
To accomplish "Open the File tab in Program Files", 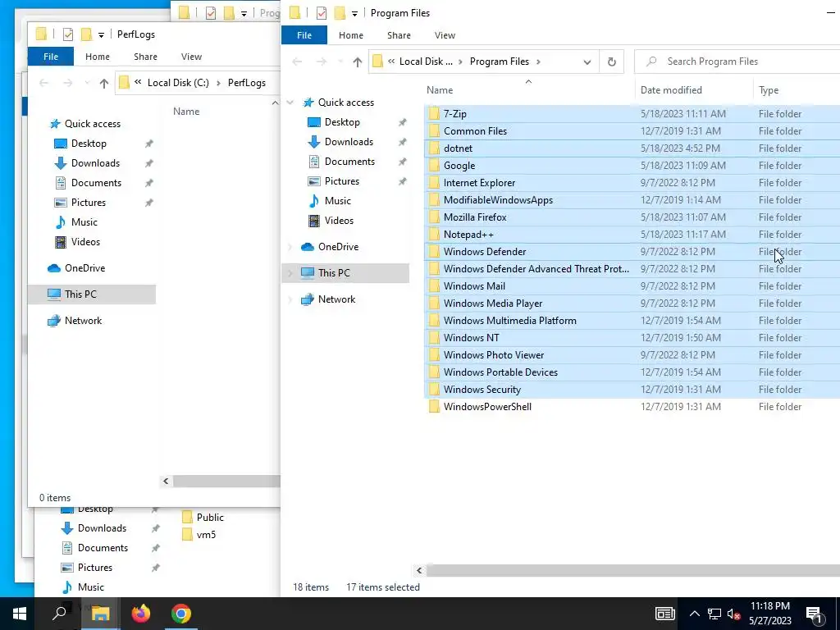I will tap(304, 35).
